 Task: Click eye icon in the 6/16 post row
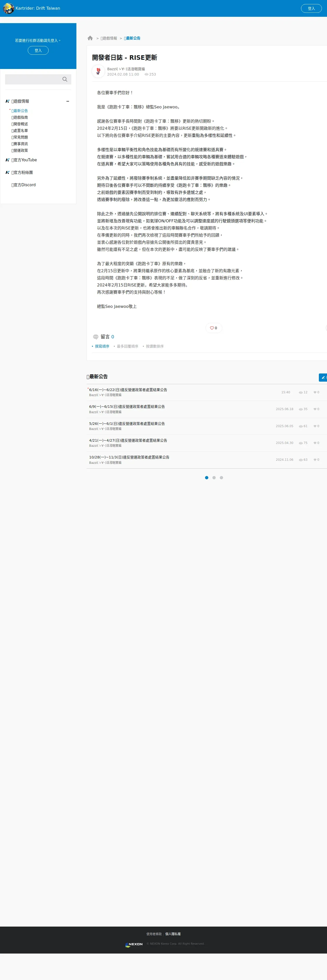(301, 392)
